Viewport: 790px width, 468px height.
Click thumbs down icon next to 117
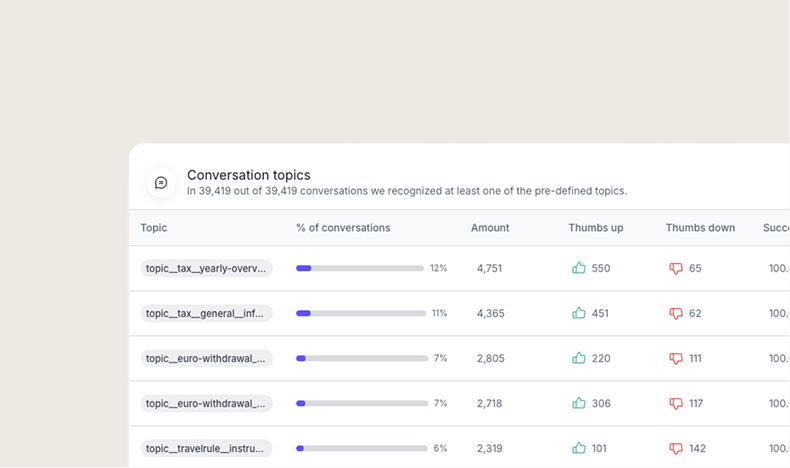point(676,403)
